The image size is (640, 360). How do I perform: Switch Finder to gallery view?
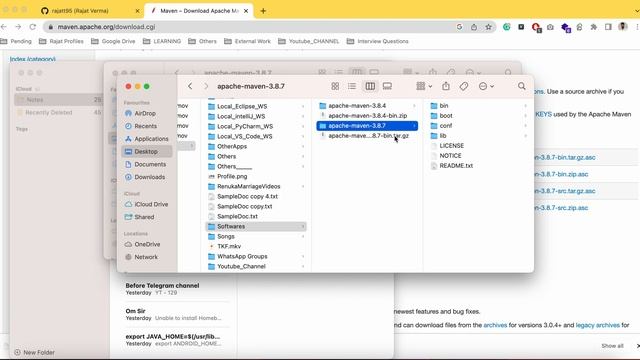387,86
